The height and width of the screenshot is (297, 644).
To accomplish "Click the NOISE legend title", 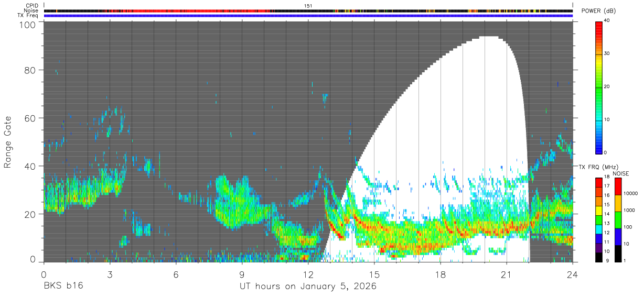I will (620, 173).
